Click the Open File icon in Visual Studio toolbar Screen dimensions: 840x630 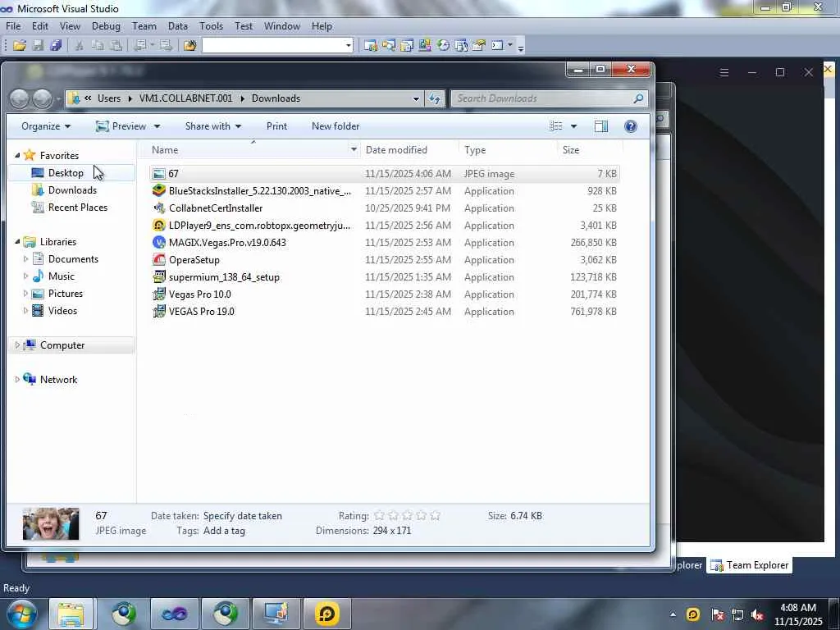pos(20,46)
